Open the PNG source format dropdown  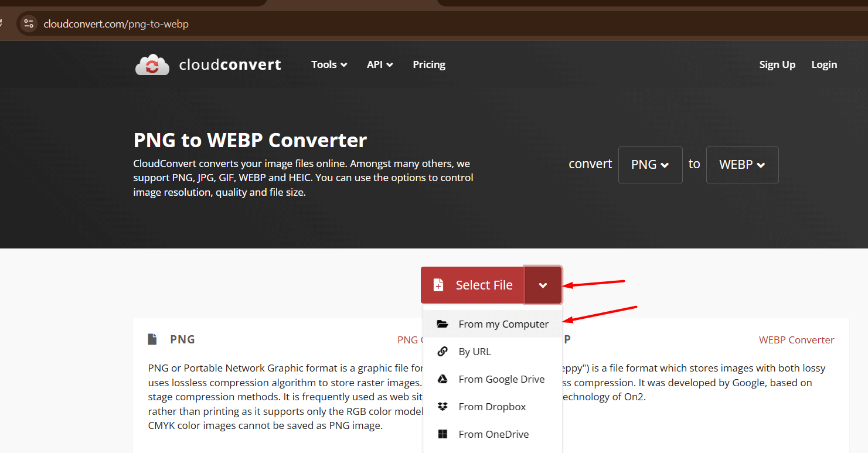[650, 165]
